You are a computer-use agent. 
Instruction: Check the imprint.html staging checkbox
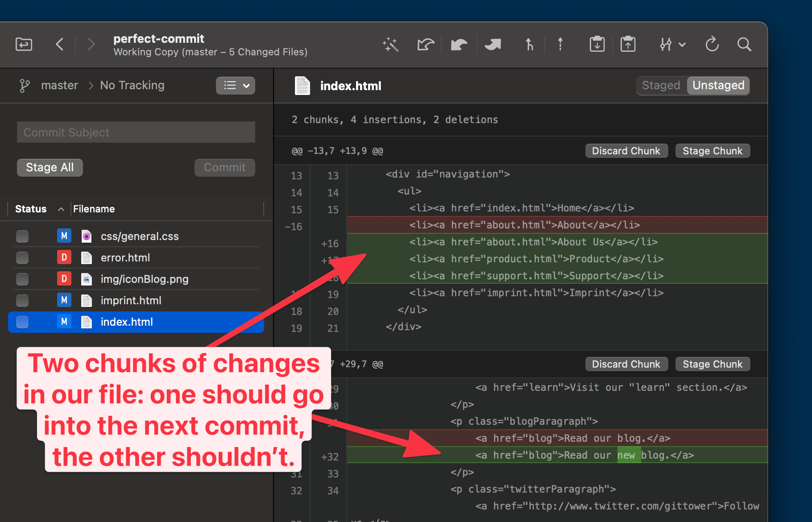pyautogui.click(x=22, y=300)
